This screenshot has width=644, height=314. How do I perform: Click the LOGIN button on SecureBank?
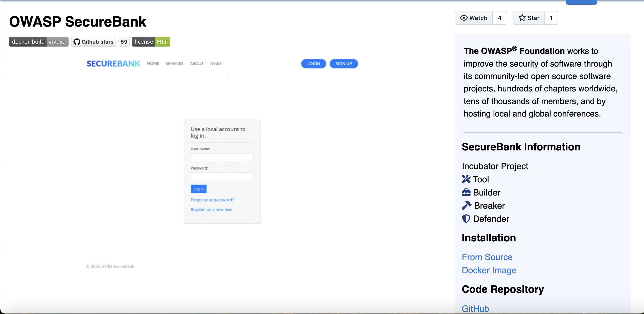314,64
